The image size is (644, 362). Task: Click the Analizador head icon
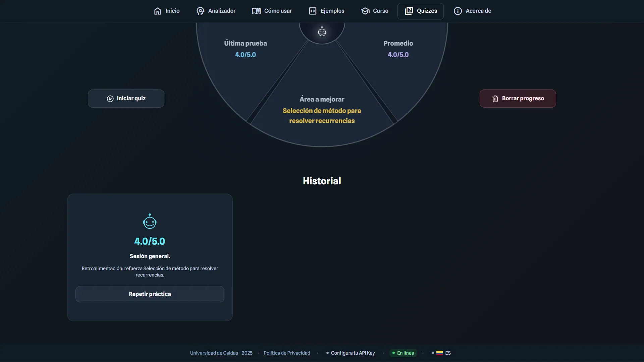(x=200, y=11)
